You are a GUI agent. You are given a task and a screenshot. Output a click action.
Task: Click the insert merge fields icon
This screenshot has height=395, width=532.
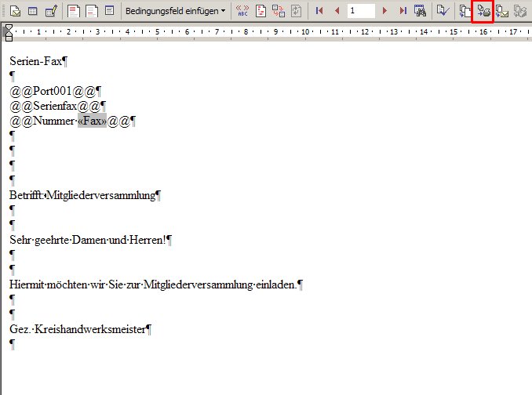(x=110, y=11)
